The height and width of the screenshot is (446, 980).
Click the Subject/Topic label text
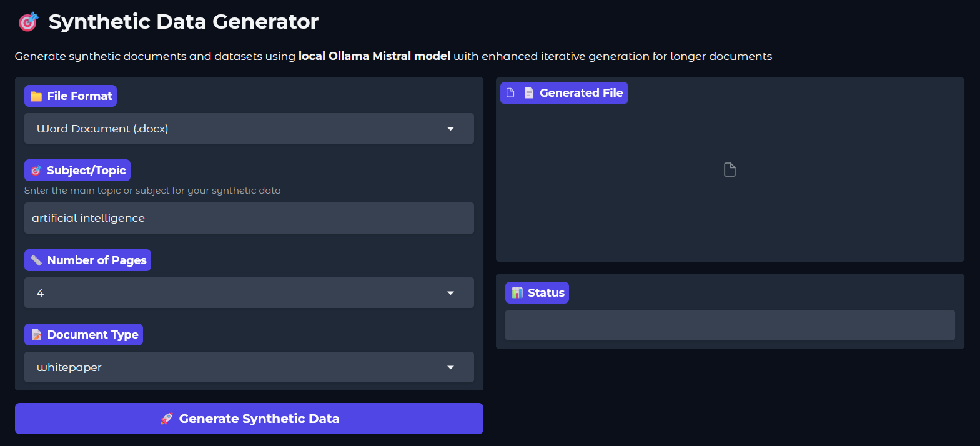point(86,171)
